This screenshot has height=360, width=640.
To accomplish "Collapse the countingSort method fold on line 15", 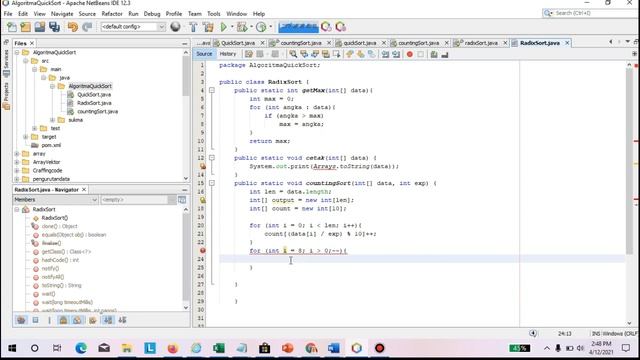I will 212,183.
